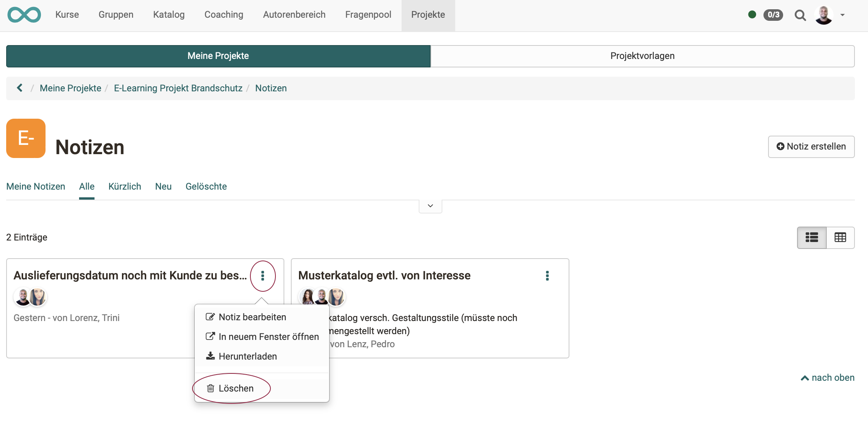Click the Herunterladen download icon
This screenshot has height=427, width=868.
211,356
